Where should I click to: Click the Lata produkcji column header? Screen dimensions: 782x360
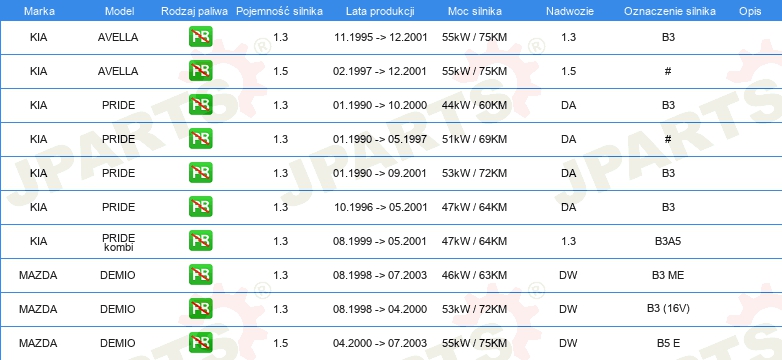[380, 11]
